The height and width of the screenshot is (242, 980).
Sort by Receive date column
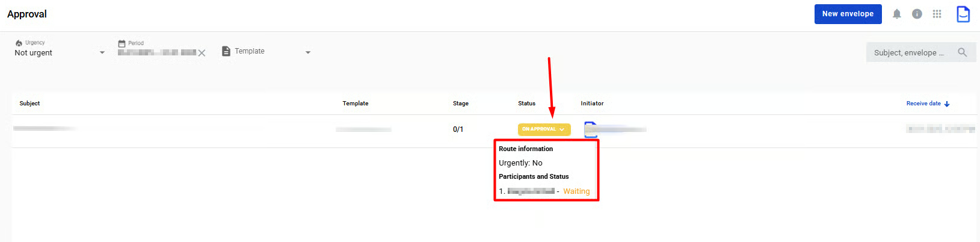pos(923,104)
